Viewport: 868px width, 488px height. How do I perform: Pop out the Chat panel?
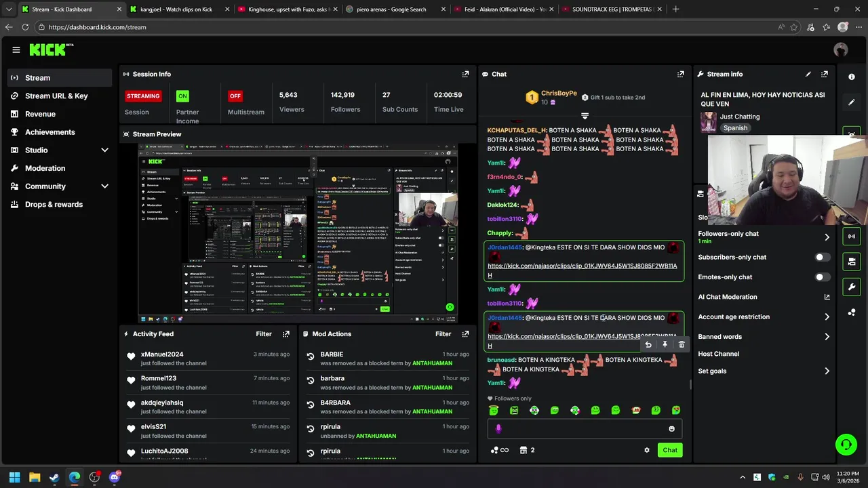pos(680,74)
